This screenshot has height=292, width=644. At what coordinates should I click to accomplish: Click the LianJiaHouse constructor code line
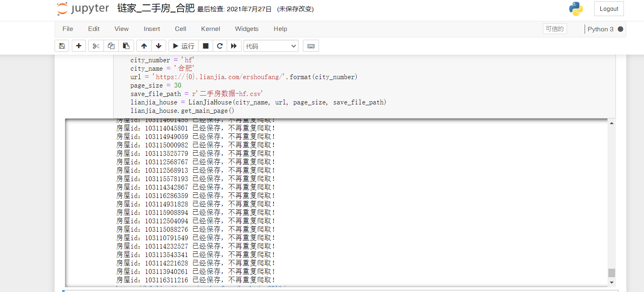pos(258,102)
